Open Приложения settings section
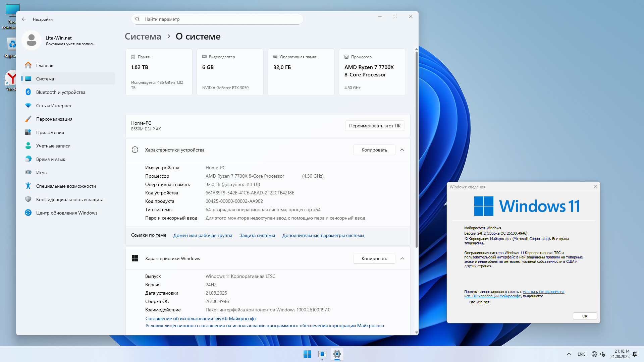Image resolution: width=644 pixels, height=362 pixels. 50,132
